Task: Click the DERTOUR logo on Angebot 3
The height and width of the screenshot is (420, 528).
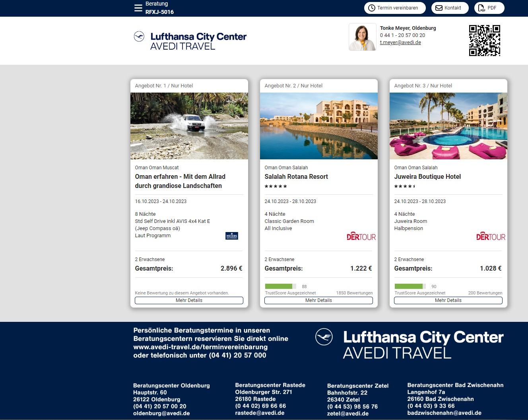Action: (491, 237)
